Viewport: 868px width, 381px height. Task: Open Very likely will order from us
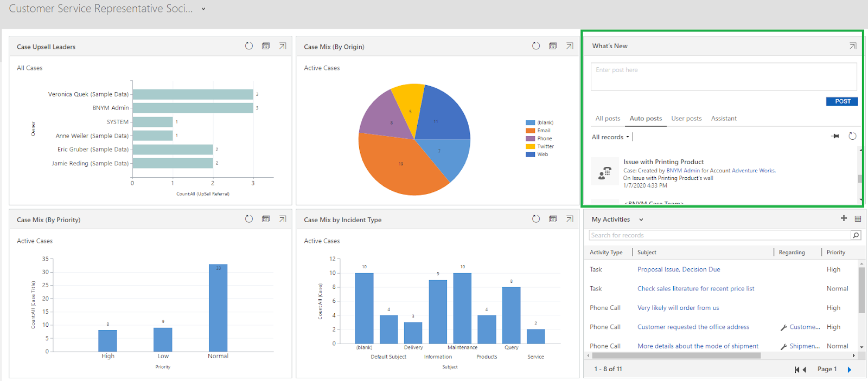[x=678, y=307]
